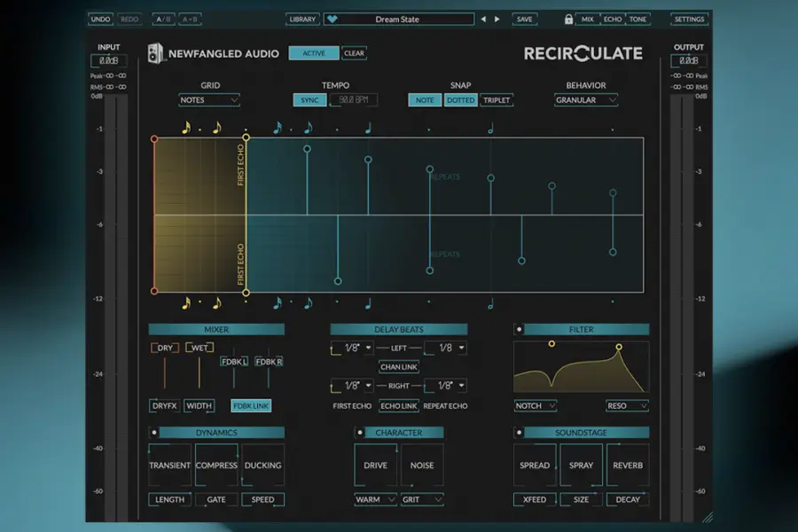The image size is (798, 532).
Task: Toggle the DOTTED snap option
Action: point(460,100)
